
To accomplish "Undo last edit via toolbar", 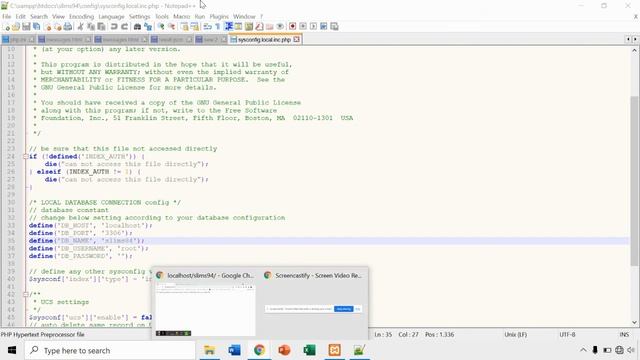I will [x=114, y=27].
